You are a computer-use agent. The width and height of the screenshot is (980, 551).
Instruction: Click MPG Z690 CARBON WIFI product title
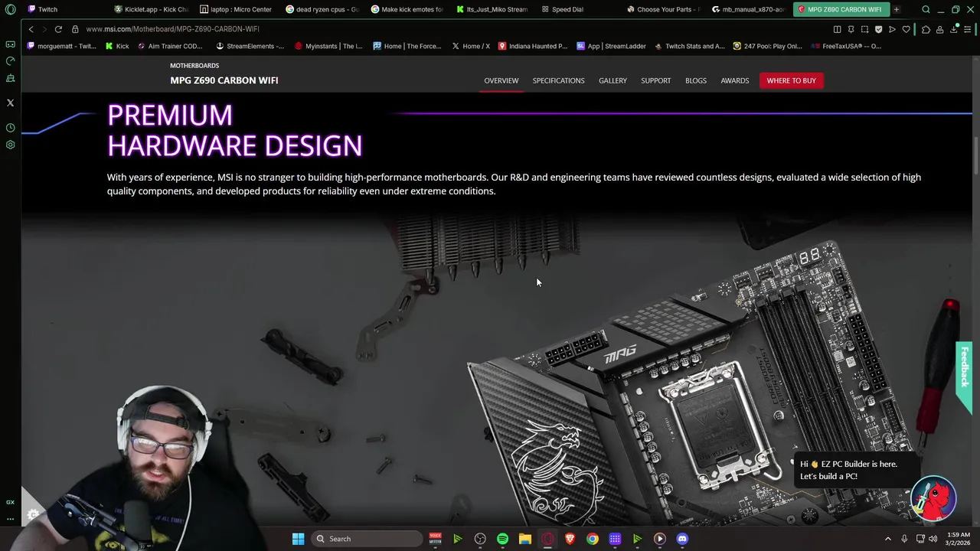pos(224,80)
